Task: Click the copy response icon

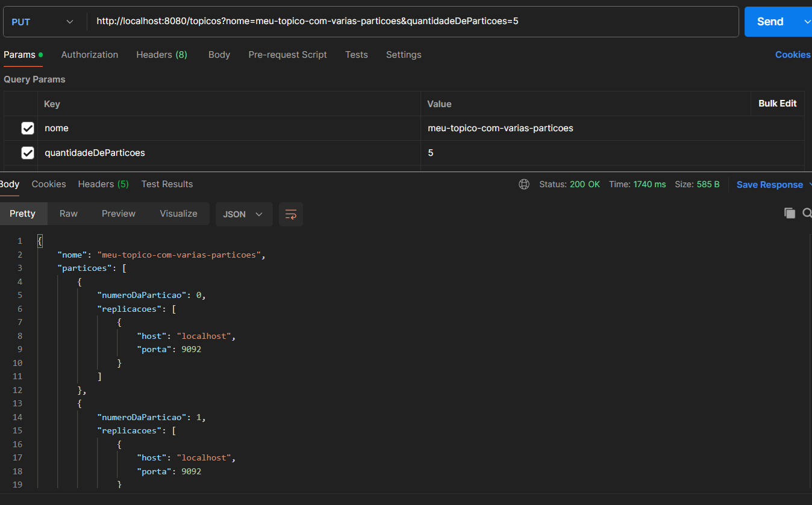Action: [789, 213]
